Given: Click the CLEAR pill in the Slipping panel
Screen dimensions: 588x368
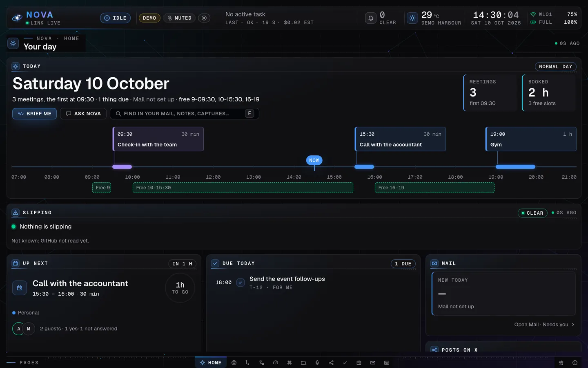Looking at the screenshot, I should pos(532,213).
